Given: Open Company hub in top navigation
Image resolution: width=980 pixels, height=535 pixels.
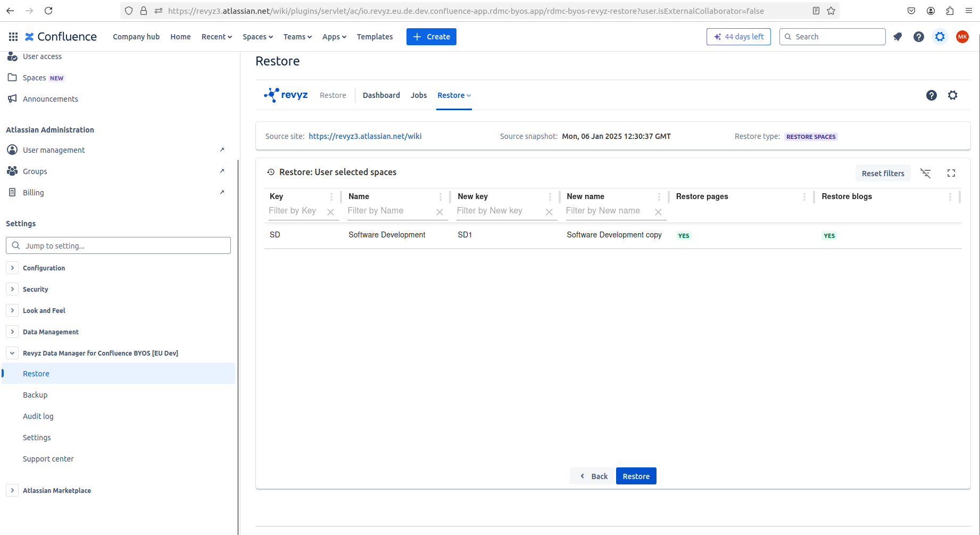Looking at the screenshot, I should coord(136,37).
